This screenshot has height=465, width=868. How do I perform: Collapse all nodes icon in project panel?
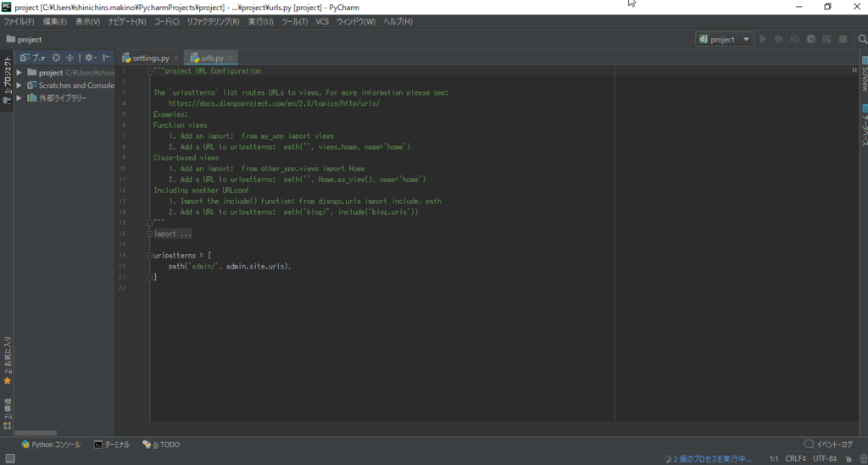[x=70, y=58]
